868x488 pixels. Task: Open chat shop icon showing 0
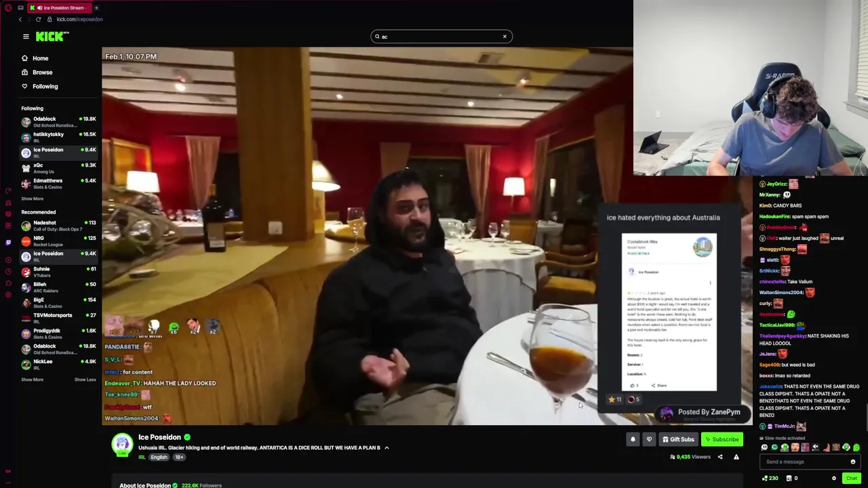(791, 479)
